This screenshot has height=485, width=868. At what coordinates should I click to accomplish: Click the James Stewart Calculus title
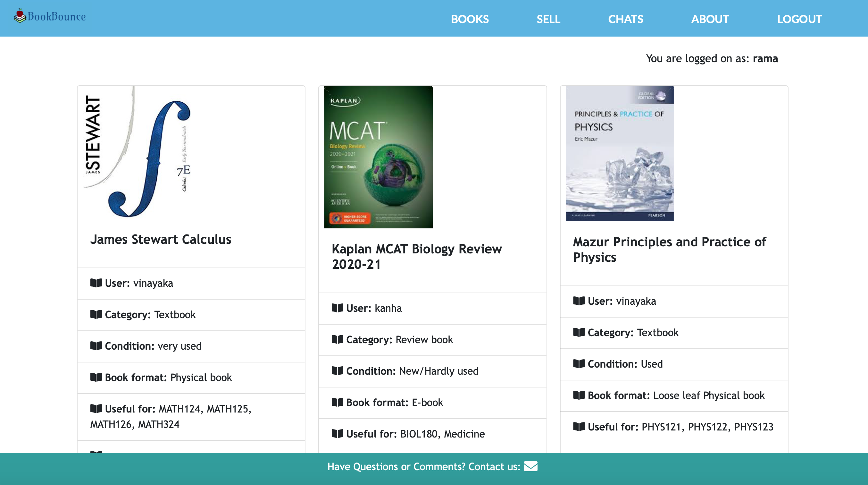click(161, 240)
